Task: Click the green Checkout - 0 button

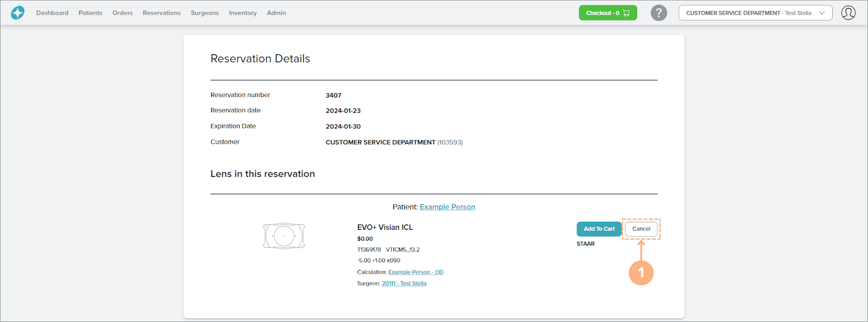Action: [607, 13]
